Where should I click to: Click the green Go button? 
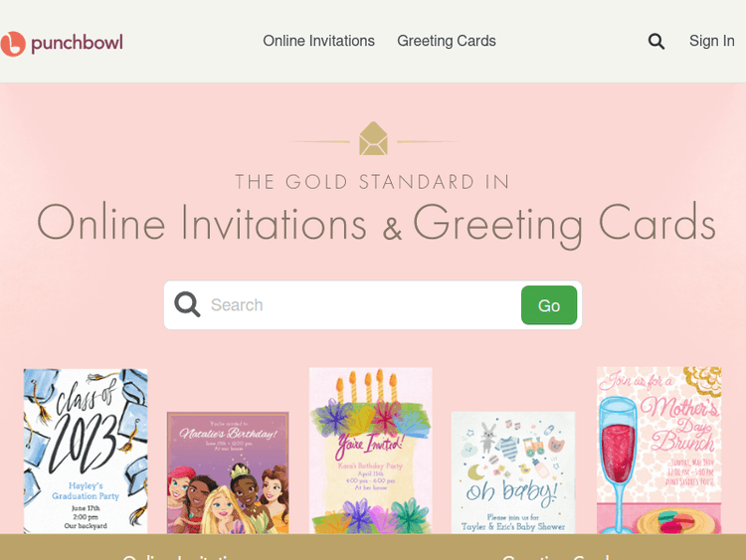pyautogui.click(x=549, y=305)
